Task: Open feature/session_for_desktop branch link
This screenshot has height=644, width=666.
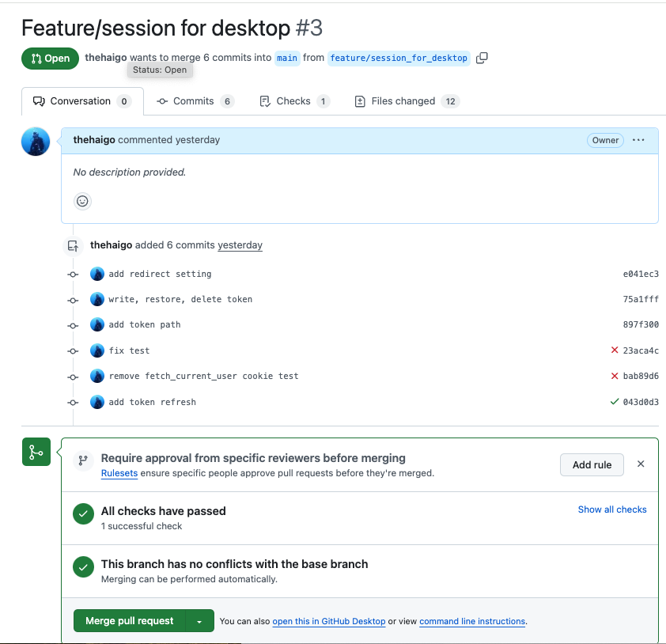Action: pyautogui.click(x=399, y=58)
